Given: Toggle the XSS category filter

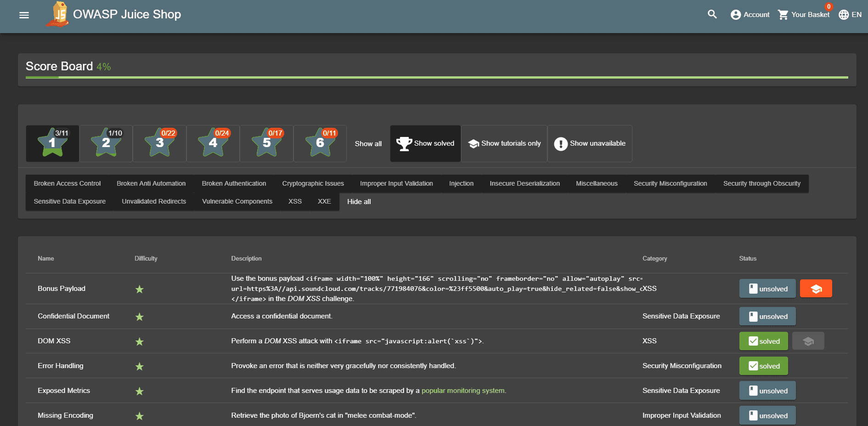Looking at the screenshot, I should coord(295,201).
